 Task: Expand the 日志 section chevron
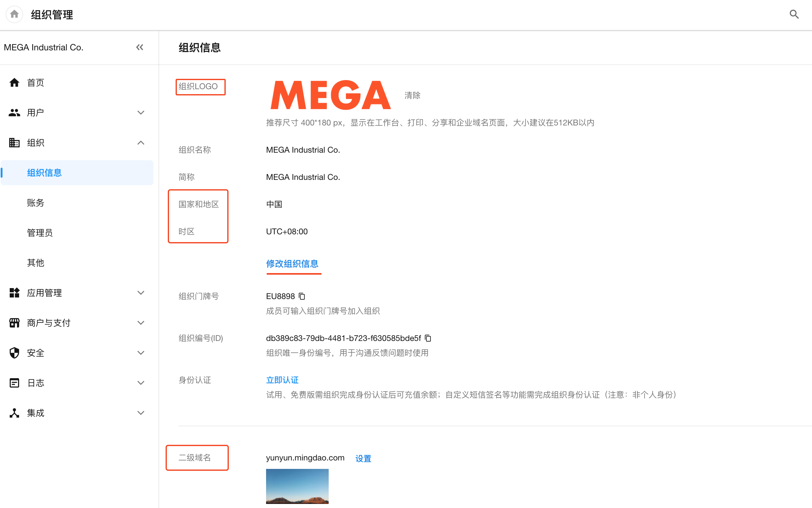(141, 383)
